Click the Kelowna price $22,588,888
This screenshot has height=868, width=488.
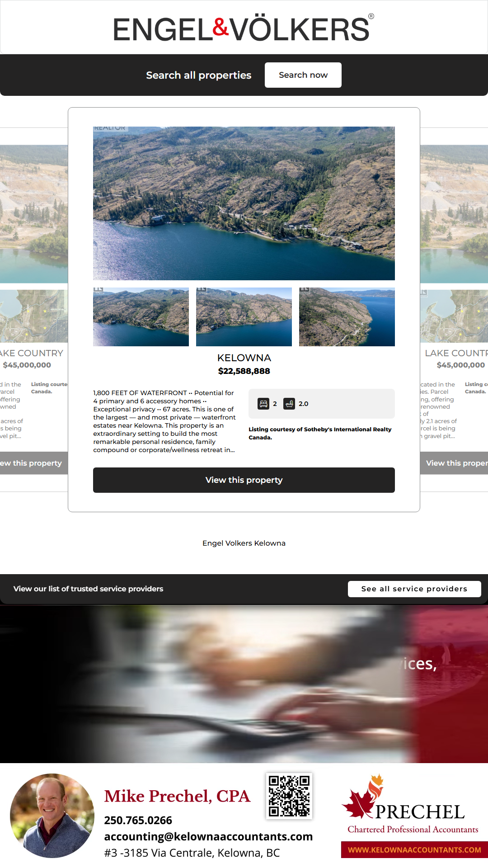244,371
